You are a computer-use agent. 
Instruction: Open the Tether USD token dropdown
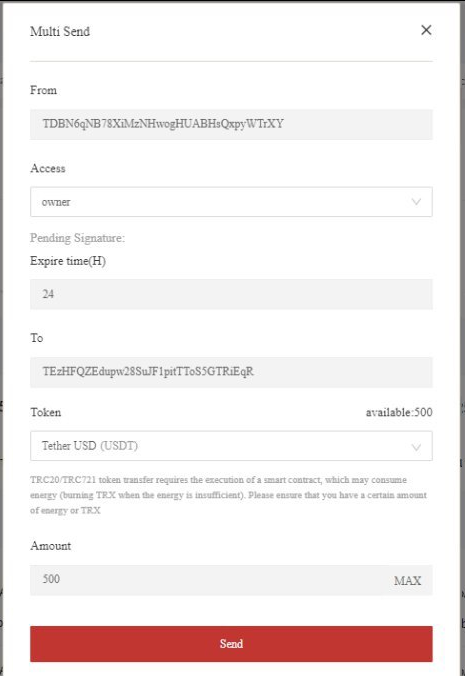pyautogui.click(x=231, y=446)
